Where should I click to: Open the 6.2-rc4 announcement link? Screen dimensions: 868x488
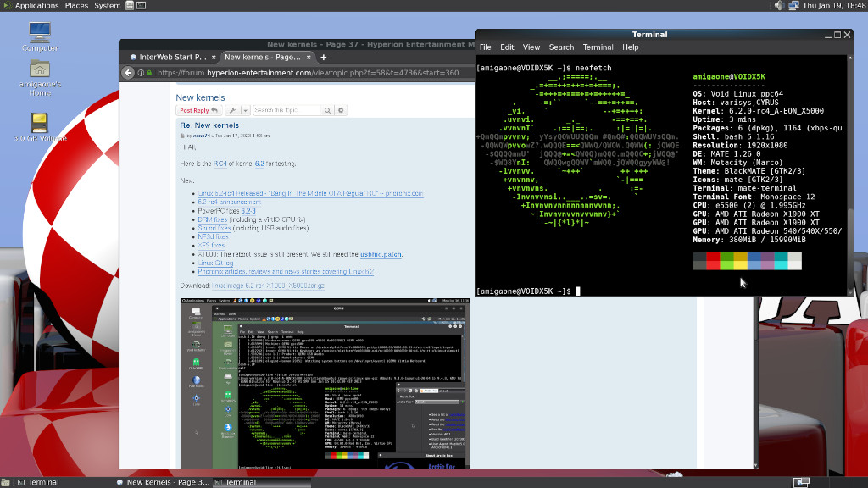pos(229,202)
